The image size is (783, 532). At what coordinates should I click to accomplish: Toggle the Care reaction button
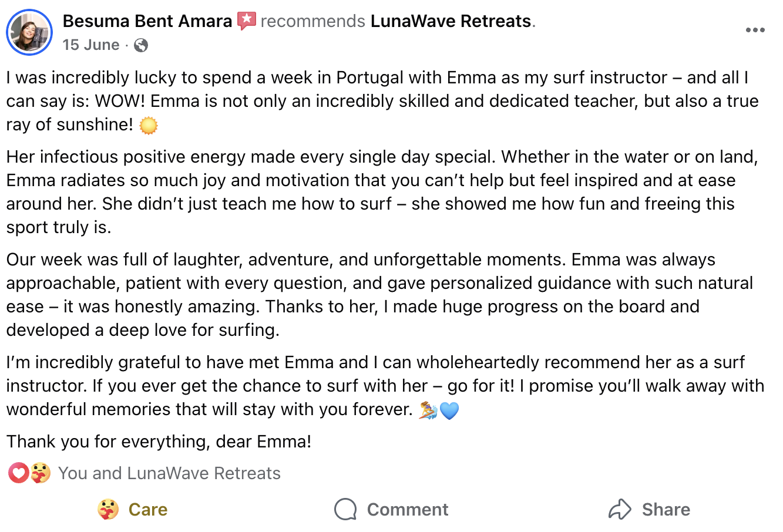(x=132, y=509)
